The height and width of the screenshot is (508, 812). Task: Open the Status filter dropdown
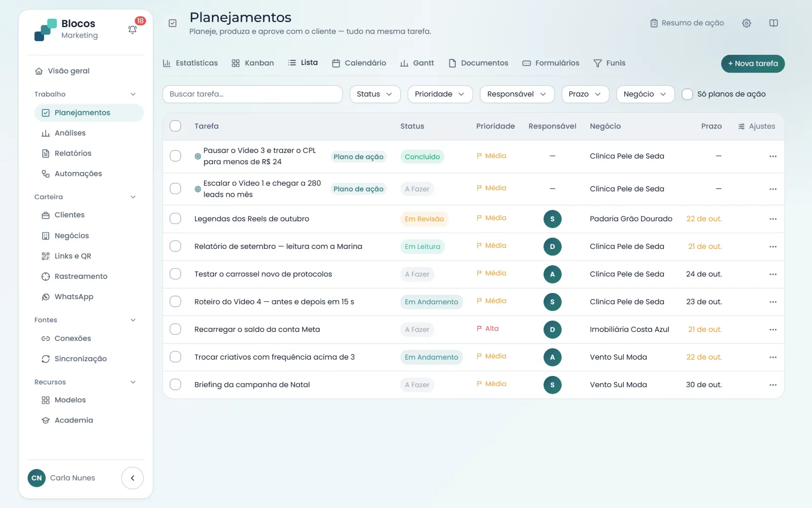point(375,94)
